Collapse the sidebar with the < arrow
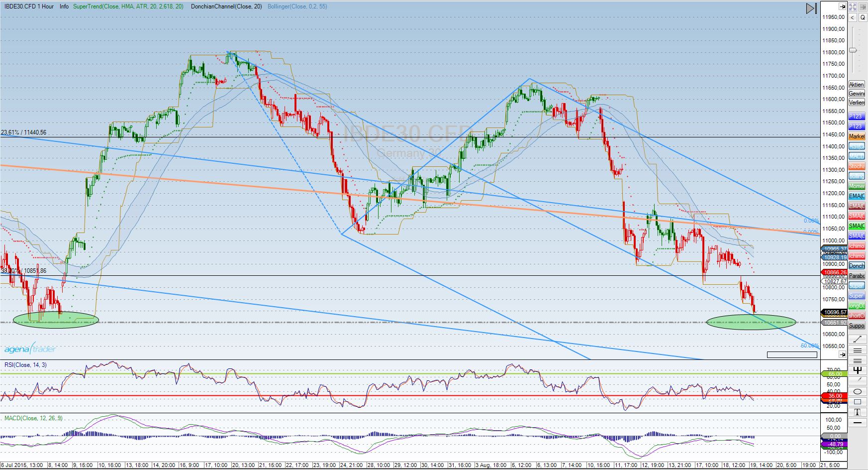 tap(853, 17)
